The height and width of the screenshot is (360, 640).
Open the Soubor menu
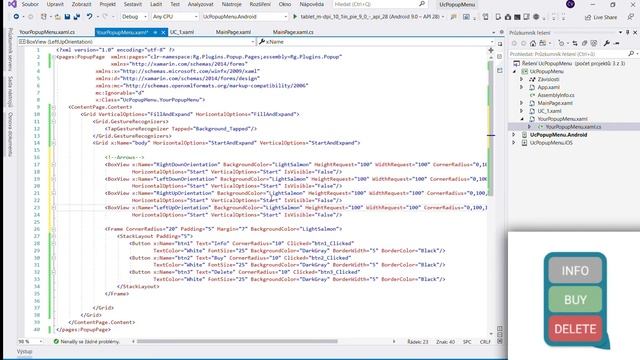30,4
